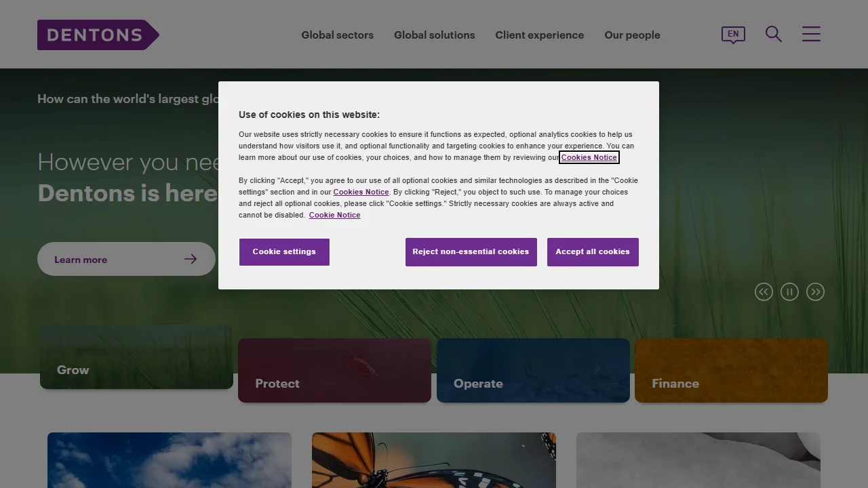The height and width of the screenshot is (488, 868).
Task: Accept all cookies
Action: 593,251
